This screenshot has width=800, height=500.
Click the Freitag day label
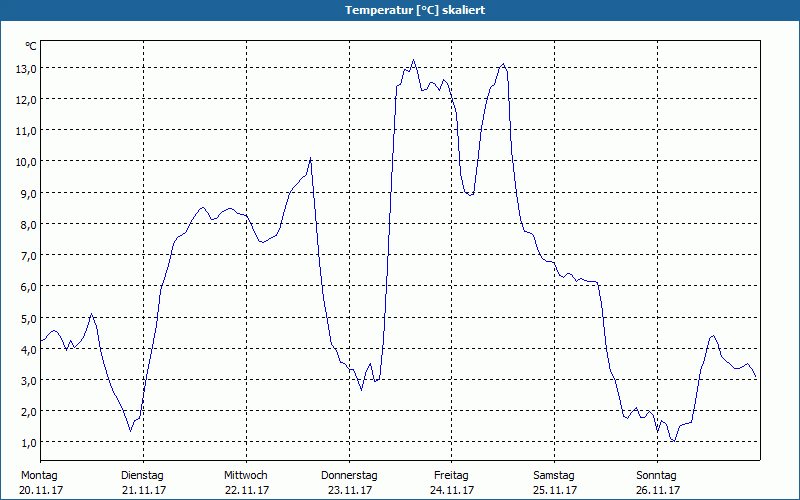pyautogui.click(x=451, y=476)
